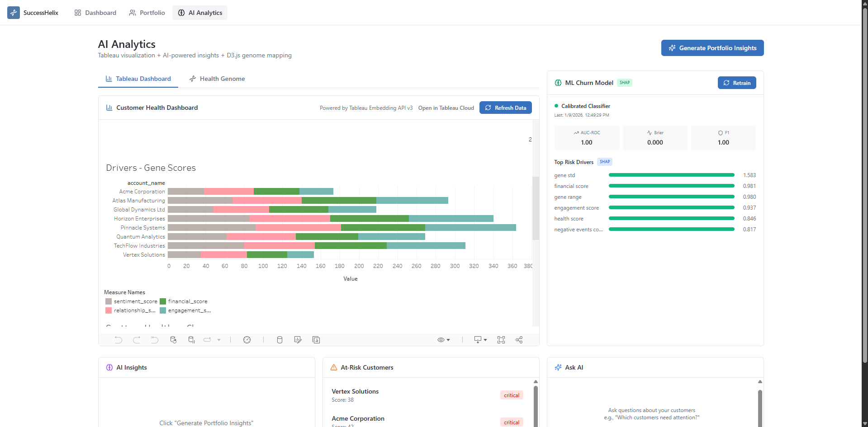Toggle the sentiment_score legend item
The image size is (868, 427).
coord(131,301)
